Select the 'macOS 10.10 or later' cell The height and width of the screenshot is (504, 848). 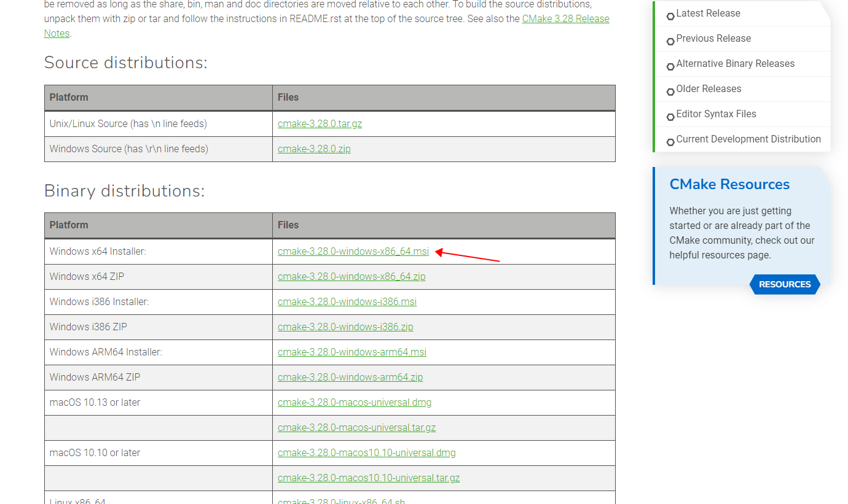pos(159,452)
